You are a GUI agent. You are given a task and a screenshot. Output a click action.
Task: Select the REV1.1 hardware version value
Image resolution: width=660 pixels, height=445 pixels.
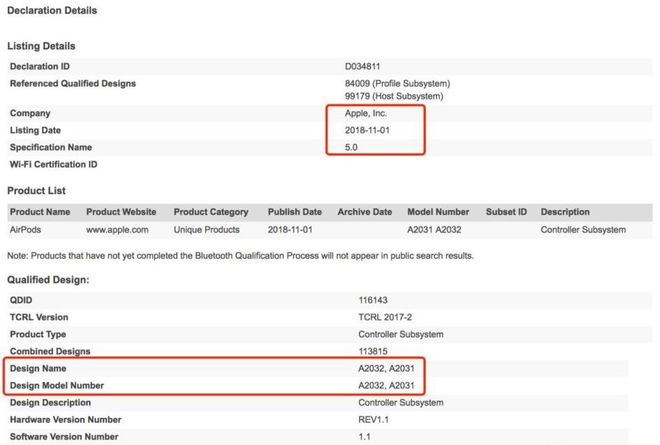click(x=374, y=420)
